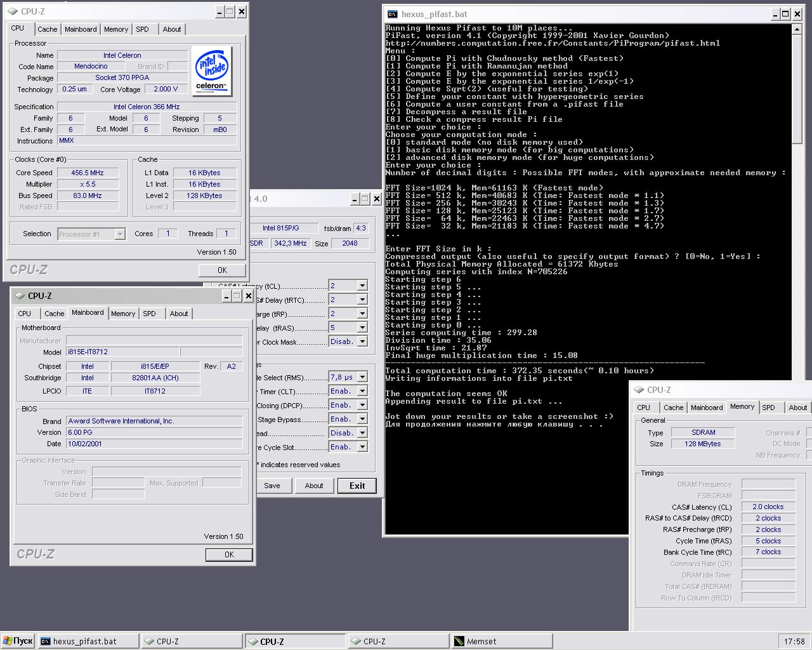Click the console vertical scrollbar thumb

[797, 88]
